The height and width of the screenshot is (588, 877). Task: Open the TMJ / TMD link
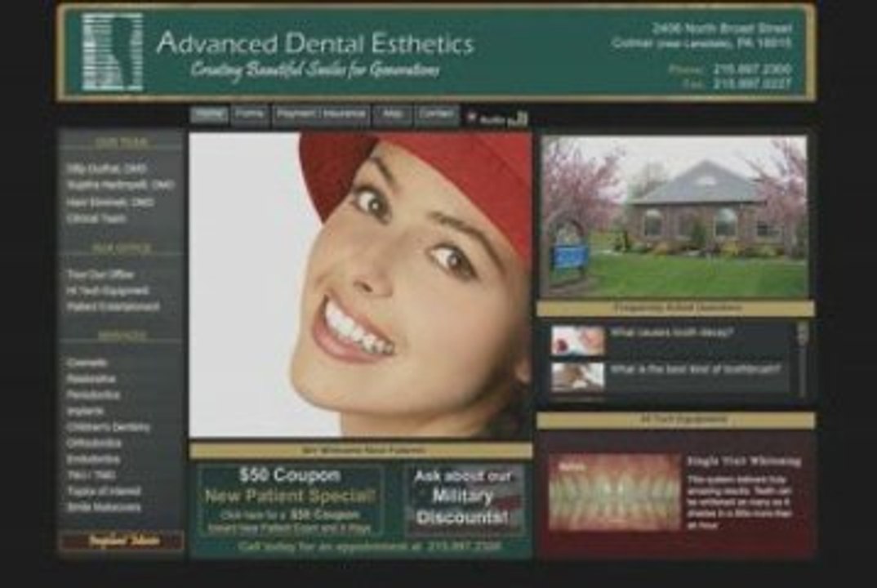click(91, 475)
